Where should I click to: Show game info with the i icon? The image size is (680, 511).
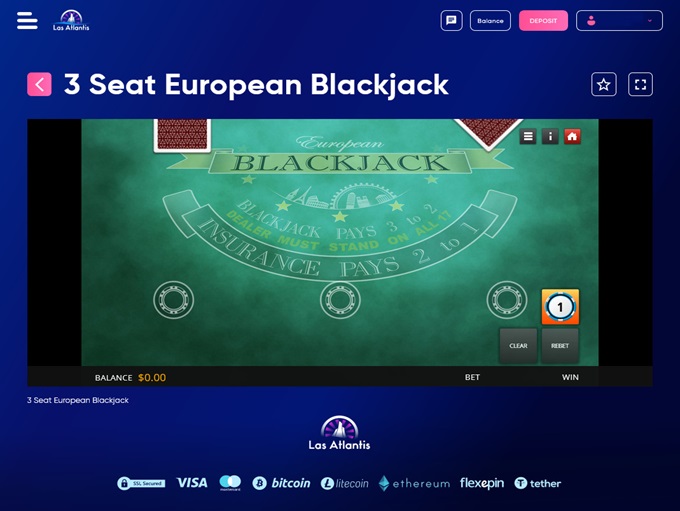coord(550,137)
